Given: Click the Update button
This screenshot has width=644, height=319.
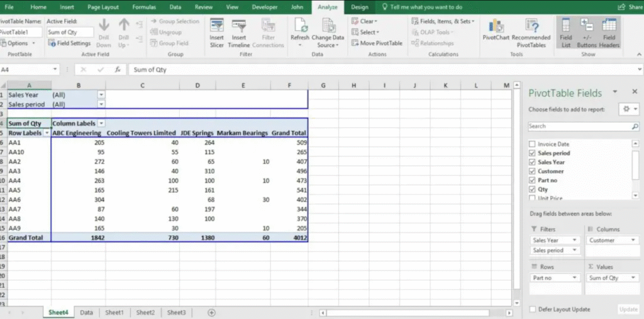Looking at the screenshot, I should [628, 310].
